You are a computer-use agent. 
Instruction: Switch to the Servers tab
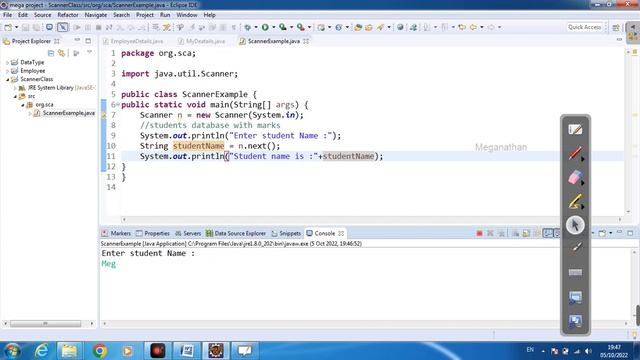188,233
